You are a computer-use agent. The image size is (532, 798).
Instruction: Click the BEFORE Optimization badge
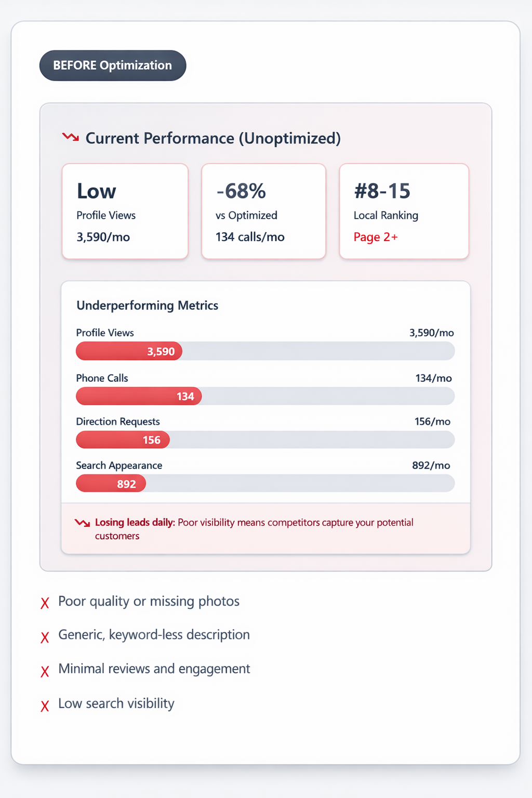113,65
